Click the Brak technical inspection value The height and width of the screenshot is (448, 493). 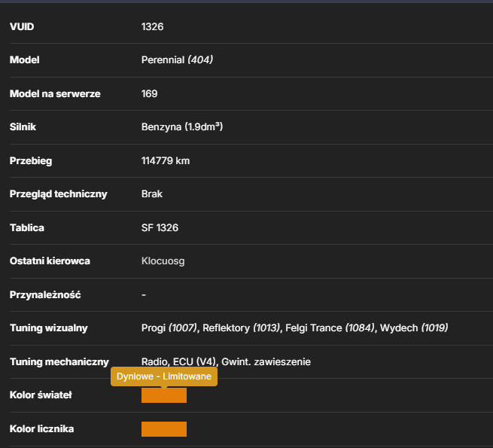click(152, 194)
